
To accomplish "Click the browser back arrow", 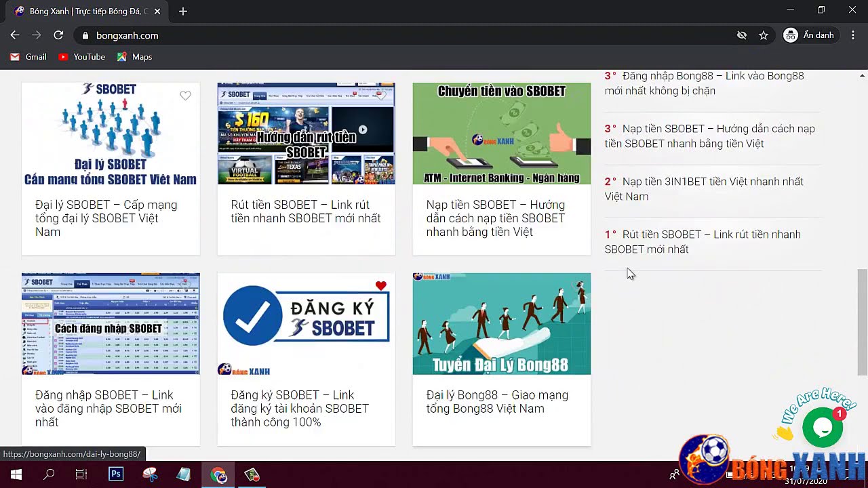I will coord(15,35).
